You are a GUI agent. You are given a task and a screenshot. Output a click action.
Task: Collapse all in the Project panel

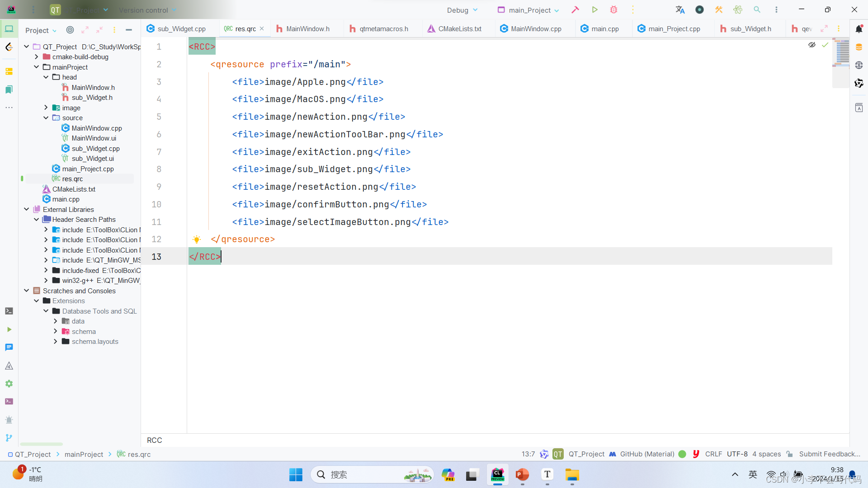[99, 30]
